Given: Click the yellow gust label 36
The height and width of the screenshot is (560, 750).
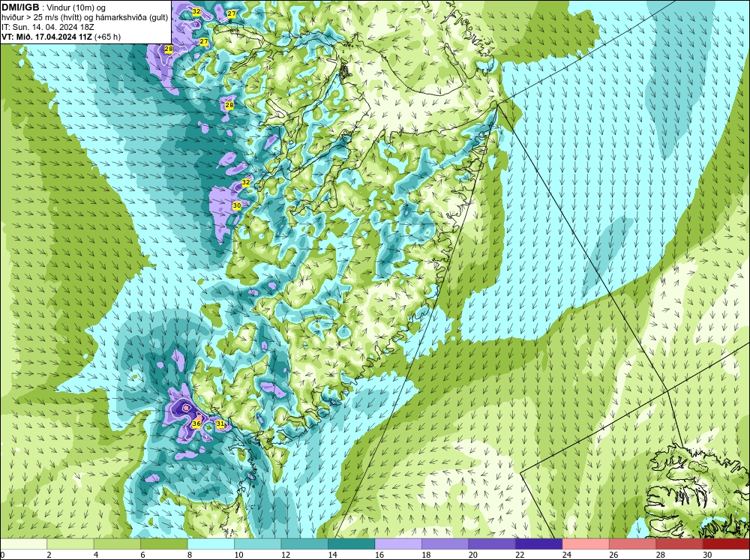Looking at the screenshot, I should [196, 424].
